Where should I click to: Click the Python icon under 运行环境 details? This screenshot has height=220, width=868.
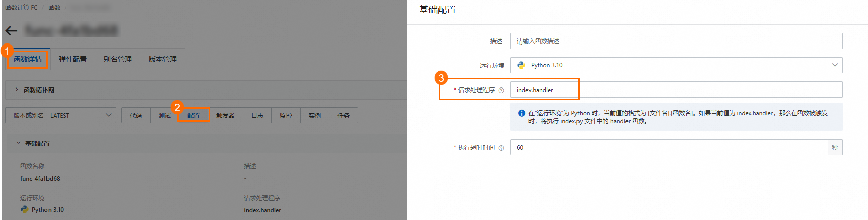point(24,209)
